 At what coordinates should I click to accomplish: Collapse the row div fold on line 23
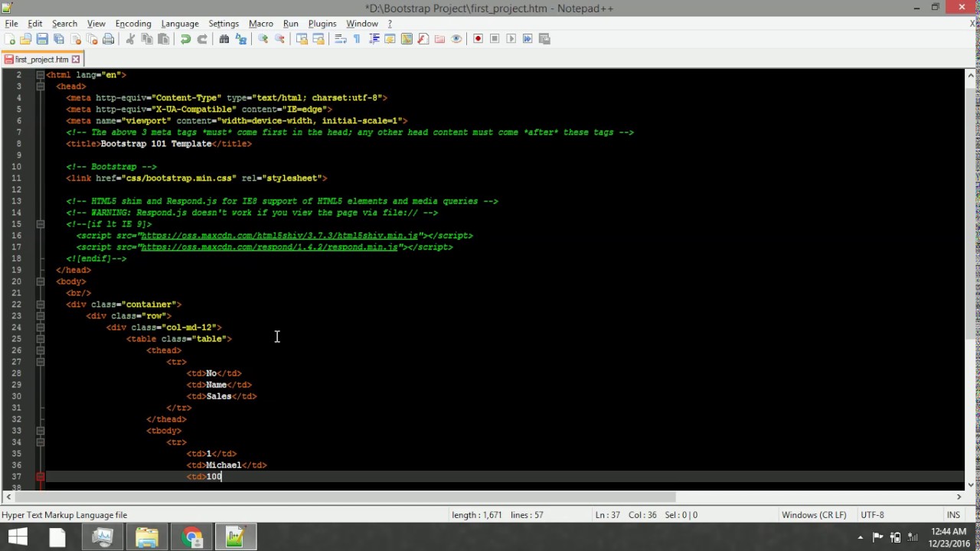(41, 316)
